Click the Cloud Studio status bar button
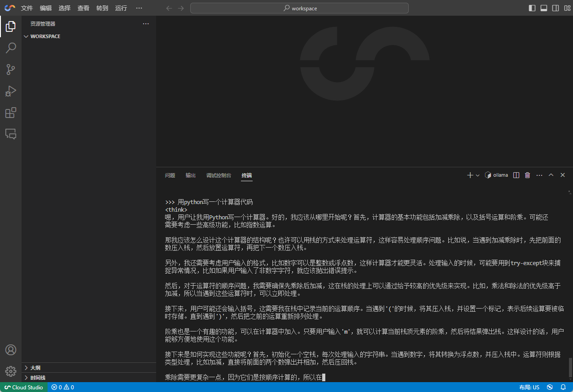Screen dimensions: 573x392 click(x=23, y=387)
